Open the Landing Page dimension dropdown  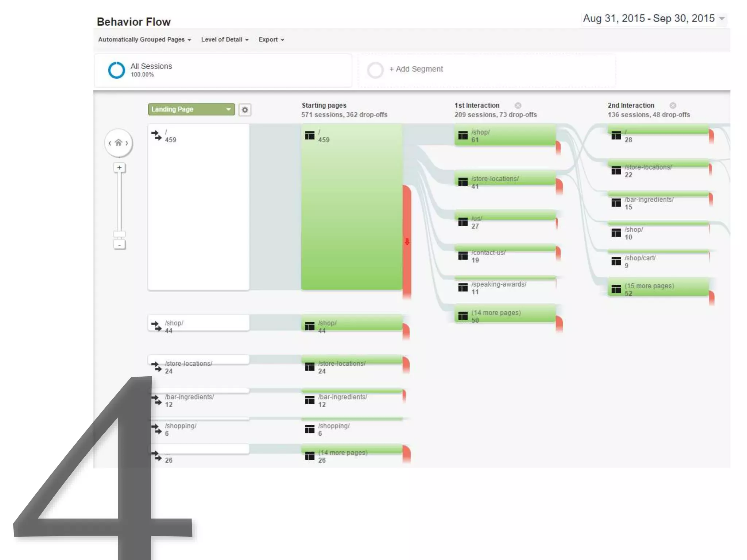(x=191, y=109)
